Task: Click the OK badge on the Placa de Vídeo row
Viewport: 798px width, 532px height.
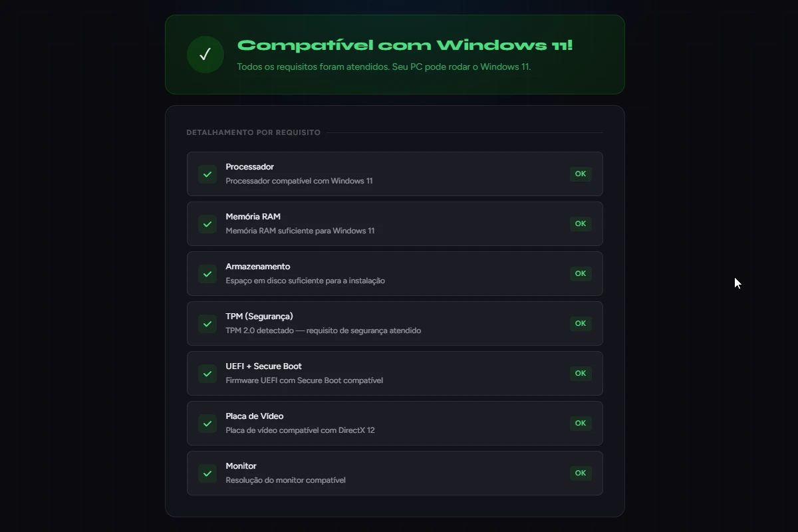Action: coord(580,423)
